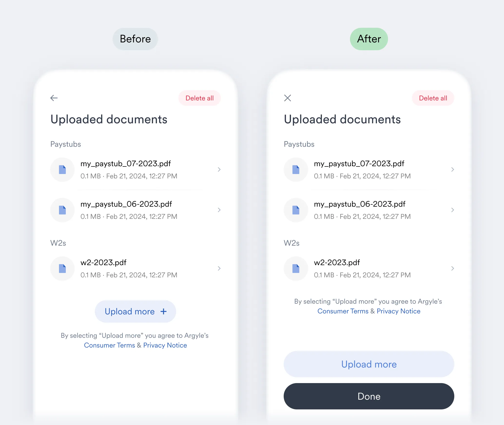Click the back arrow in the Before screen
The width and height of the screenshot is (504, 425).
[x=54, y=98]
